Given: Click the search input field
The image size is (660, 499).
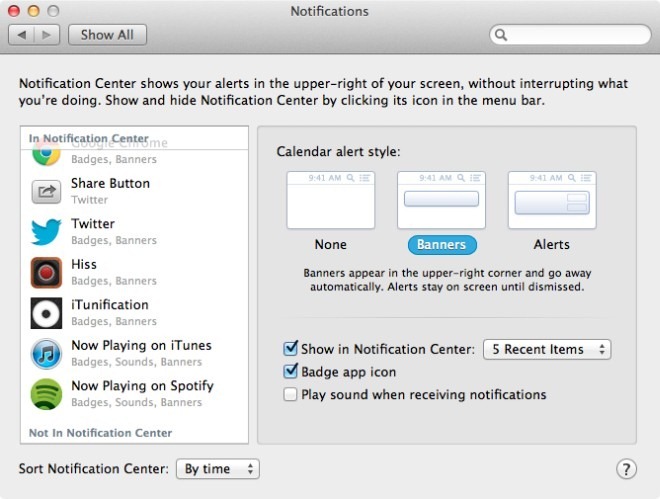Looking at the screenshot, I should [570, 35].
